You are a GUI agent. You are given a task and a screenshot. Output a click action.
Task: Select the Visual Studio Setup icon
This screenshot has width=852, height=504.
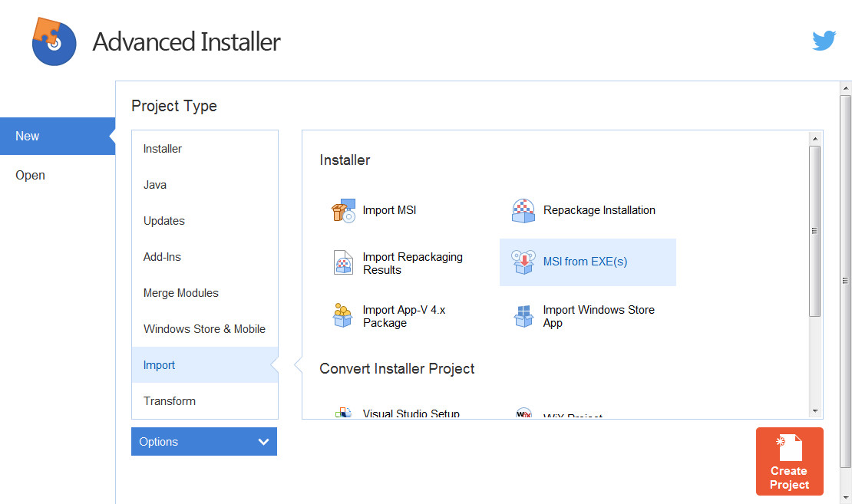[x=343, y=413]
